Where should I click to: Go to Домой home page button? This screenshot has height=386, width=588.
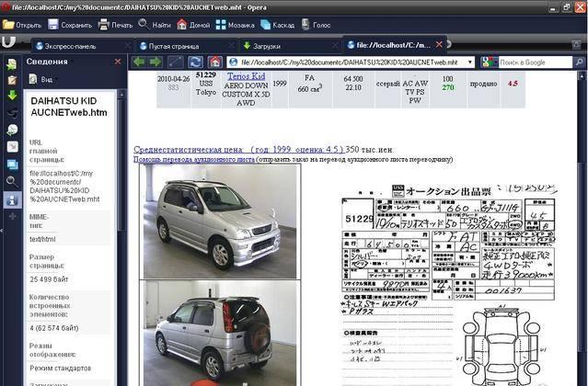(193, 25)
